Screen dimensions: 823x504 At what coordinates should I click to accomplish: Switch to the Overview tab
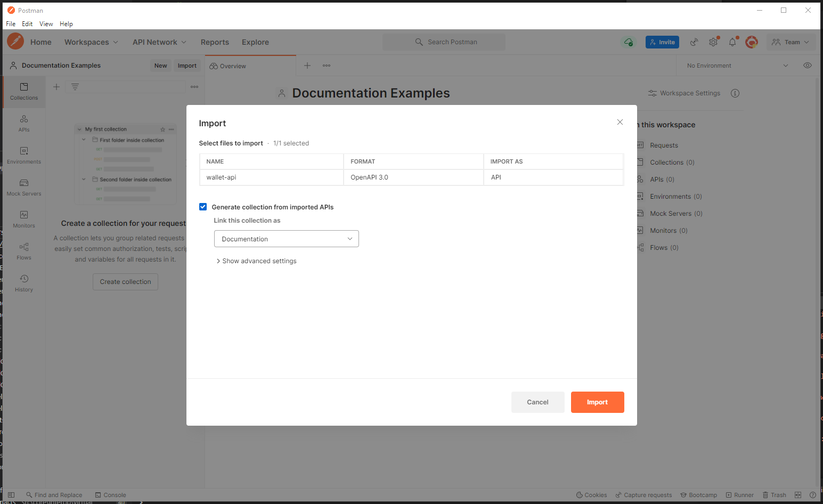point(250,66)
